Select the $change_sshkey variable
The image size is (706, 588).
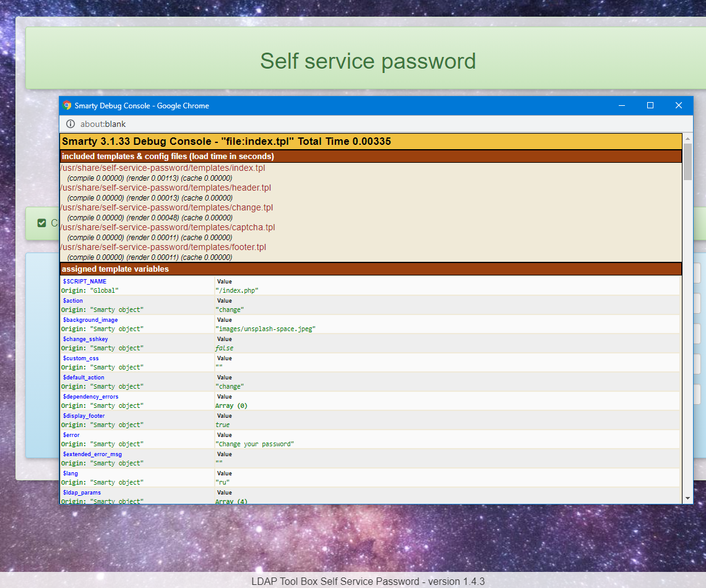click(85, 339)
